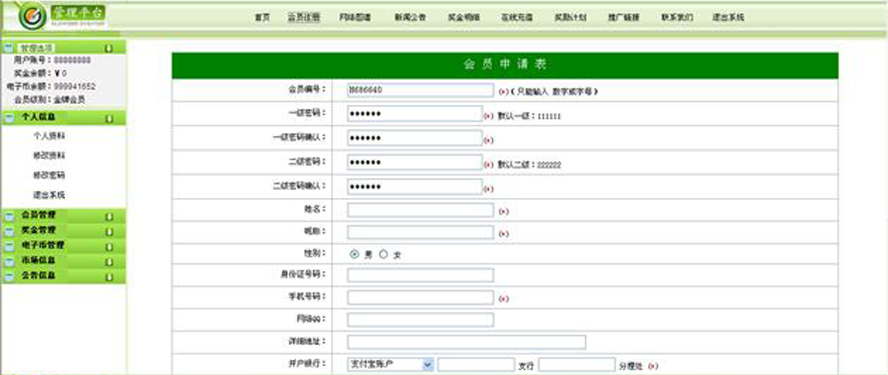Click the 会员级别 value 金牌会员
Image resolution: width=888 pixels, height=375 pixels.
[69, 100]
